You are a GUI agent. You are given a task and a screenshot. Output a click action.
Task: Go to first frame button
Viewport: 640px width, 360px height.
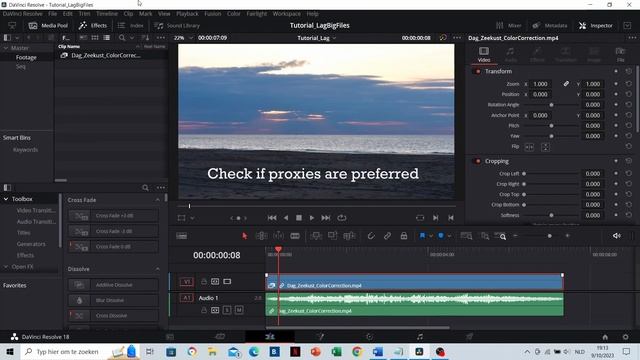pyautogui.click(x=272, y=218)
